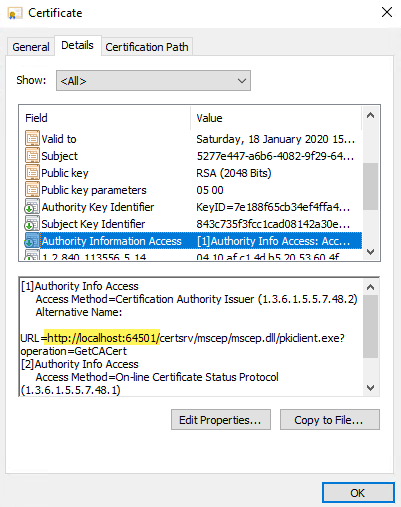The image size is (401, 507).
Task: Open the Show filter dropdown
Action: point(153,80)
